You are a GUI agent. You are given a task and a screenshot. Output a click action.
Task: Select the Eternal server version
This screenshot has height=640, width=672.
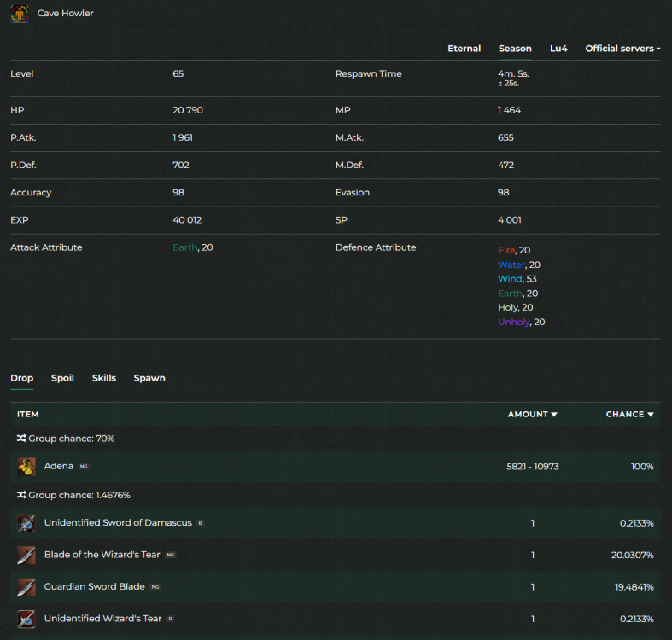coord(464,49)
